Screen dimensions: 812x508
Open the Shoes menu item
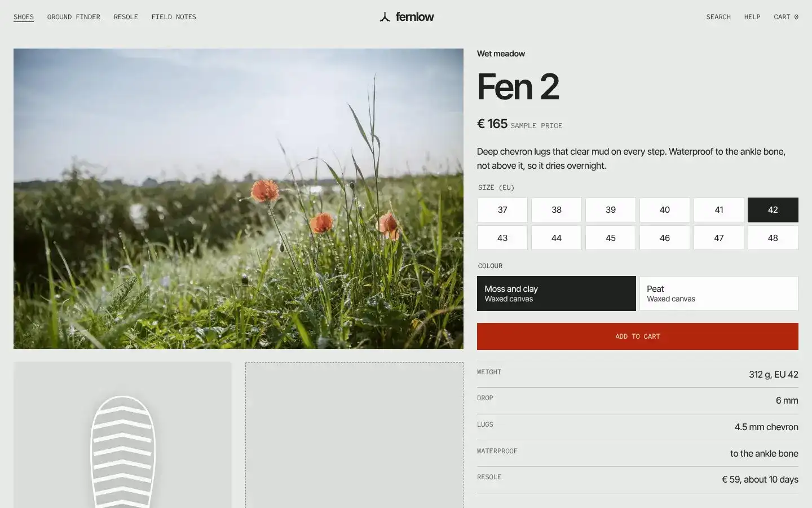(x=24, y=17)
